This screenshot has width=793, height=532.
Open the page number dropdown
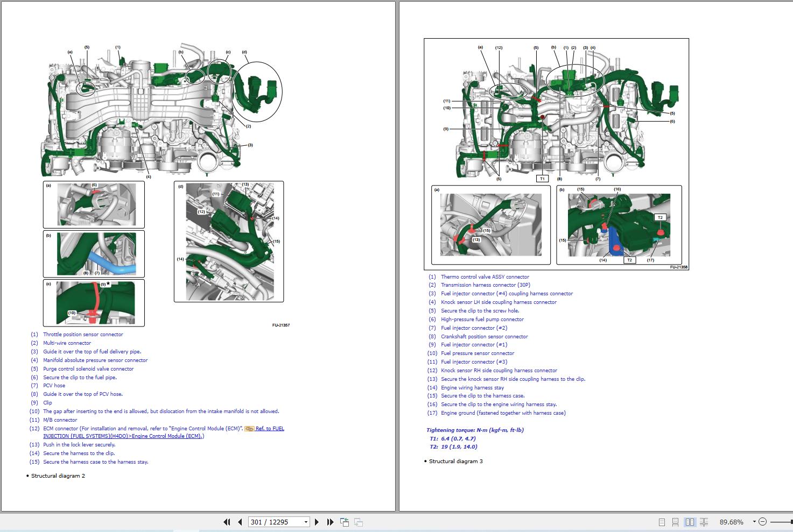306,522
